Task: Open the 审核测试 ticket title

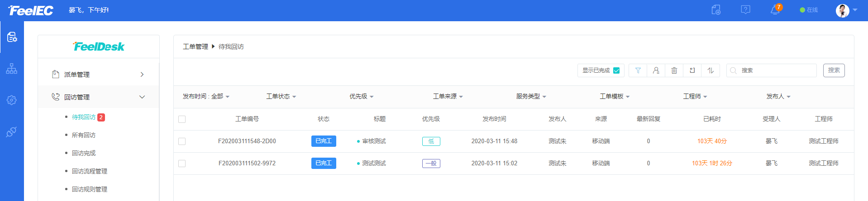Action: (x=374, y=141)
